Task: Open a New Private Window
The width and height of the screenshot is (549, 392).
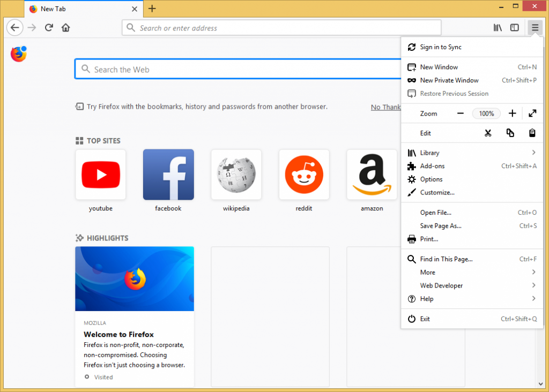Action: click(472, 80)
